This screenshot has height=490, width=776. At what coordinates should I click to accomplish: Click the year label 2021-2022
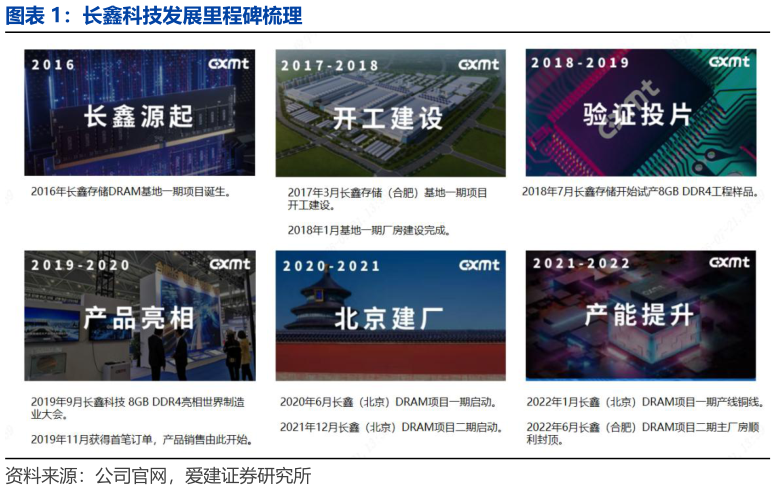(x=582, y=263)
